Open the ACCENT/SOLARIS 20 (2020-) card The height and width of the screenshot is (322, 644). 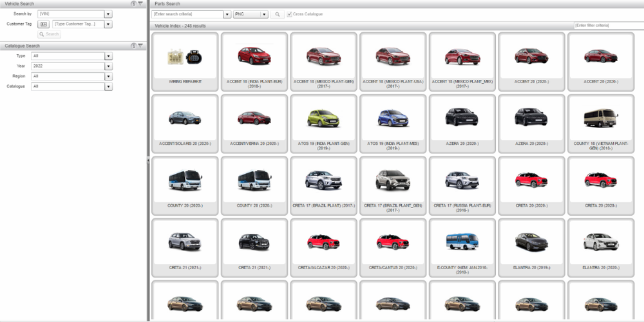185,124
